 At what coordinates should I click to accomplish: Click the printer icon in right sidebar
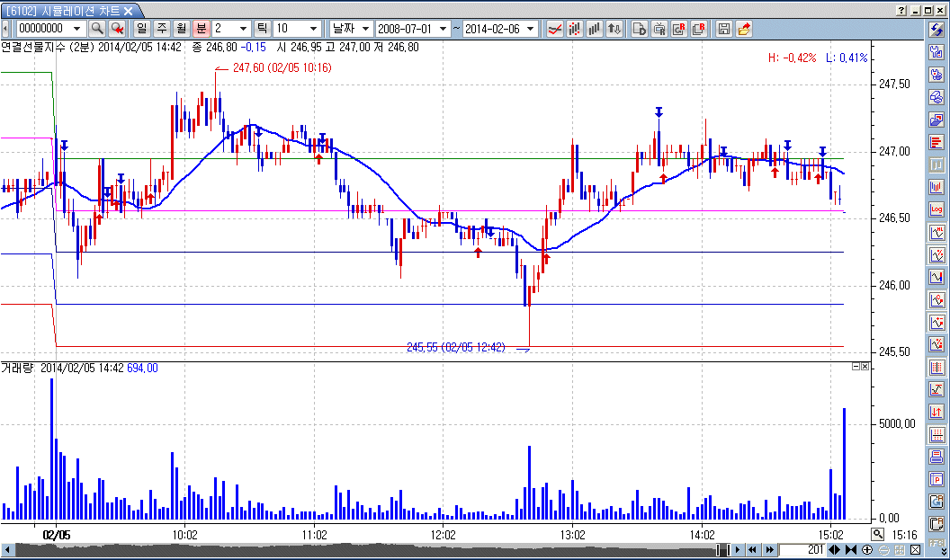click(937, 457)
